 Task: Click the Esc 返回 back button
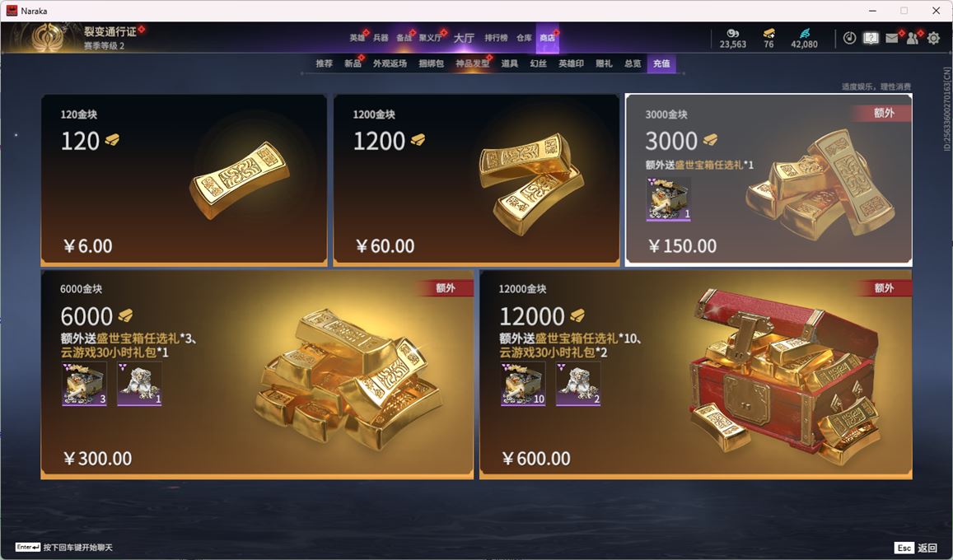916,548
